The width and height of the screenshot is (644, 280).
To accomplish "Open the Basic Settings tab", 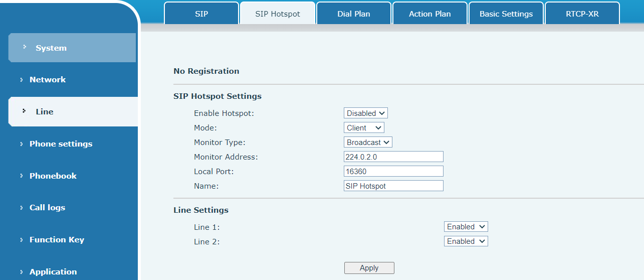I will coord(506,14).
